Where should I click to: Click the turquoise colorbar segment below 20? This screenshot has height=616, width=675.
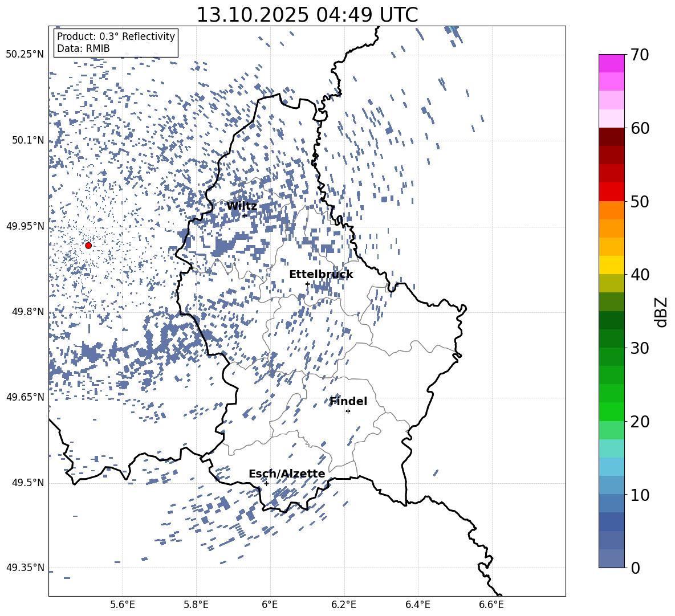click(x=611, y=448)
